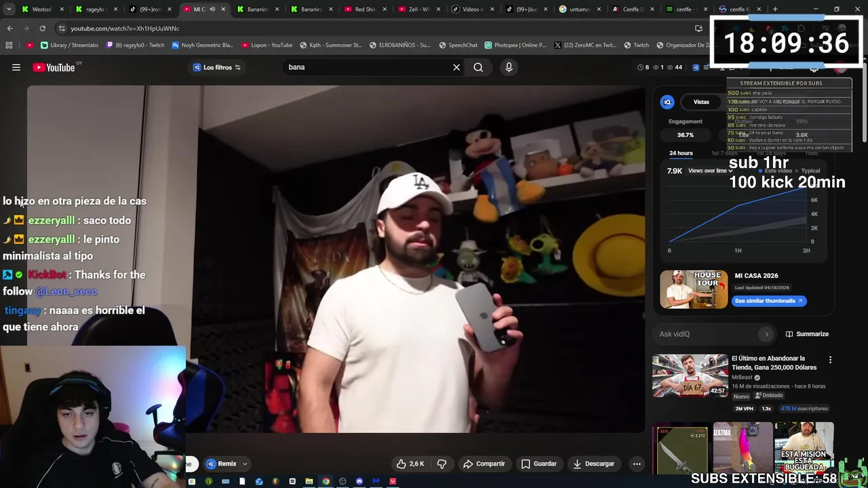
Task: Expand the Remix dropdown chevron
Action: point(245,464)
